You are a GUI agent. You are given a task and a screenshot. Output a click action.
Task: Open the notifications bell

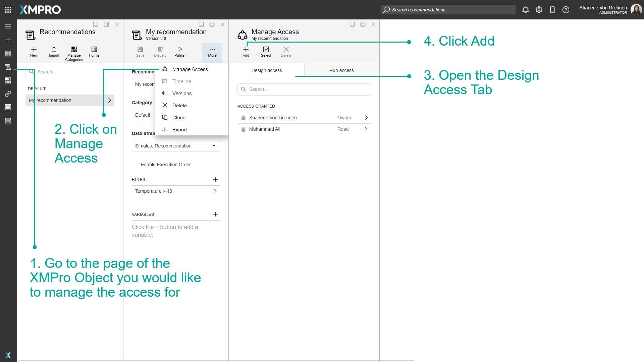click(525, 10)
